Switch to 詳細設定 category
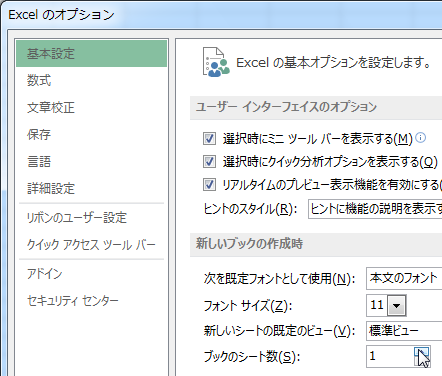 (x=91, y=189)
